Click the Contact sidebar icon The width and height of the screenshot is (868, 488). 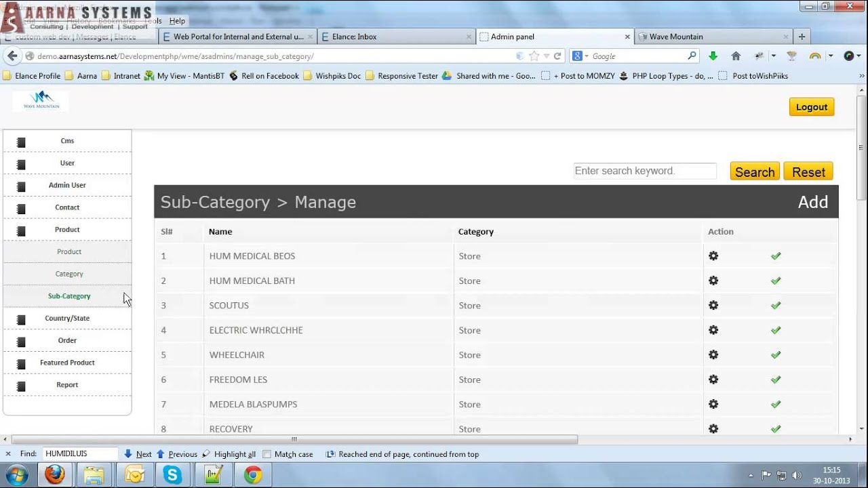point(21,209)
